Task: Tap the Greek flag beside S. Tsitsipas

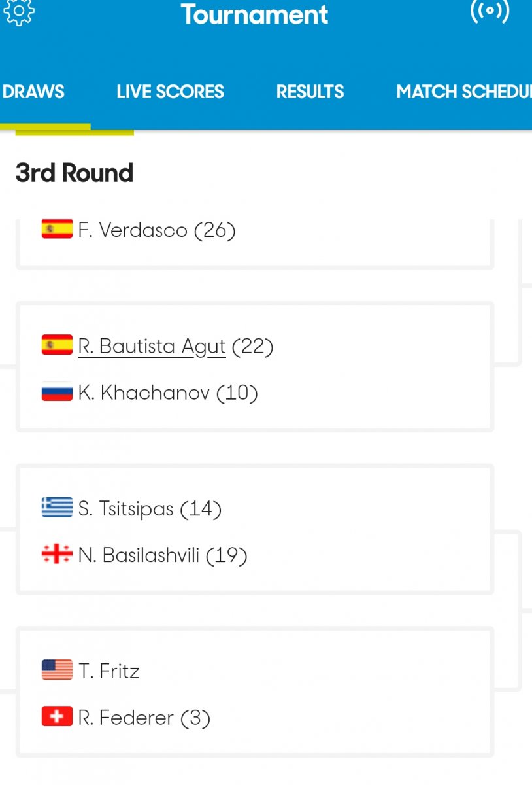Action: coord(57,508)
